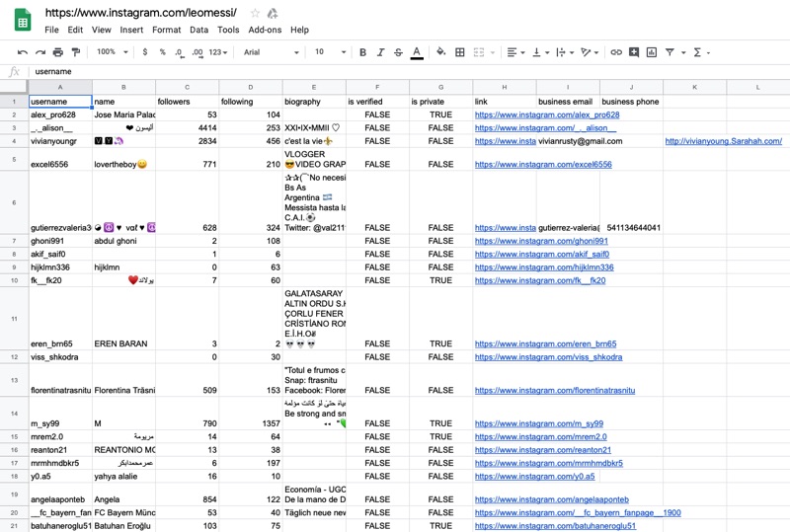This screenshot has width=790, height=532.
Task: Open the Add-ons menu
Action: 265,30
